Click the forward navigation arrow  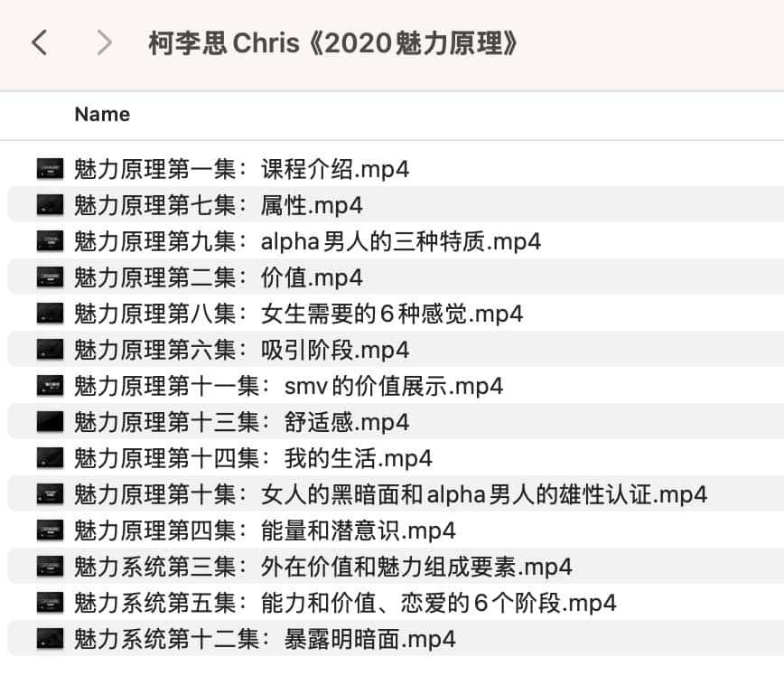click(105, 42)
